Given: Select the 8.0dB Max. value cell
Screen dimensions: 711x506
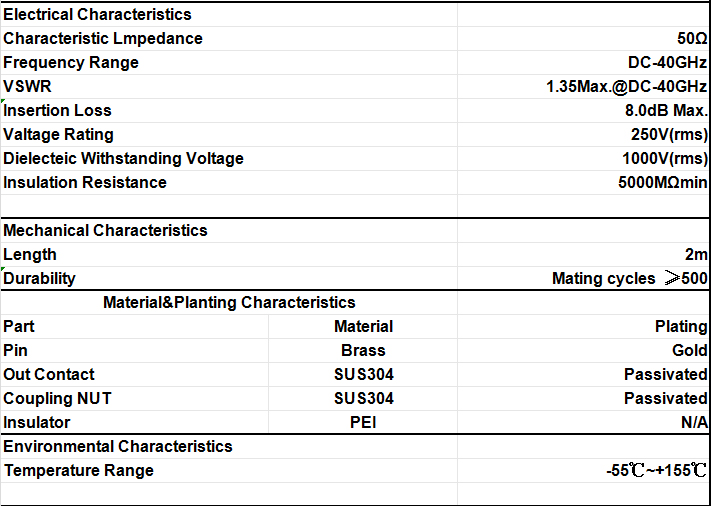Looking at the screenshot, I should click(x=583, y=111).
